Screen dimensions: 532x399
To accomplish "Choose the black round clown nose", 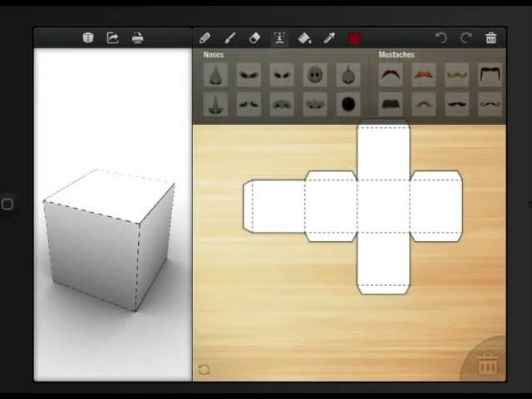I will pos(348,104).
